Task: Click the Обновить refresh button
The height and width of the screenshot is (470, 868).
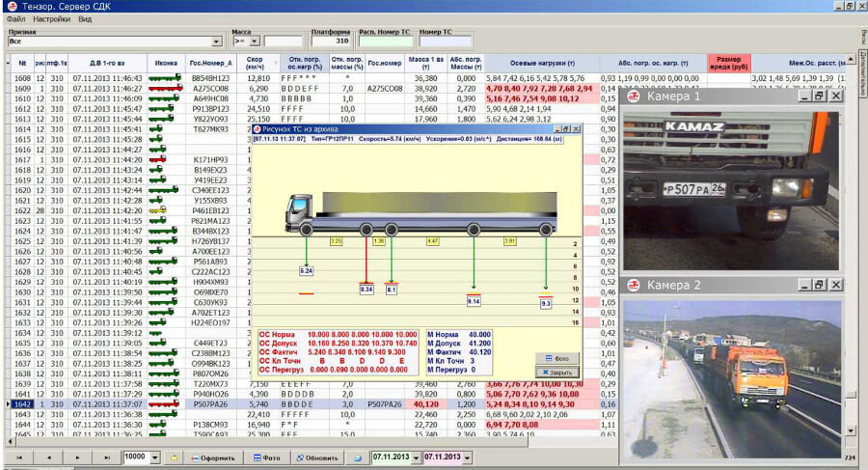Action: [x=317, y=457]
